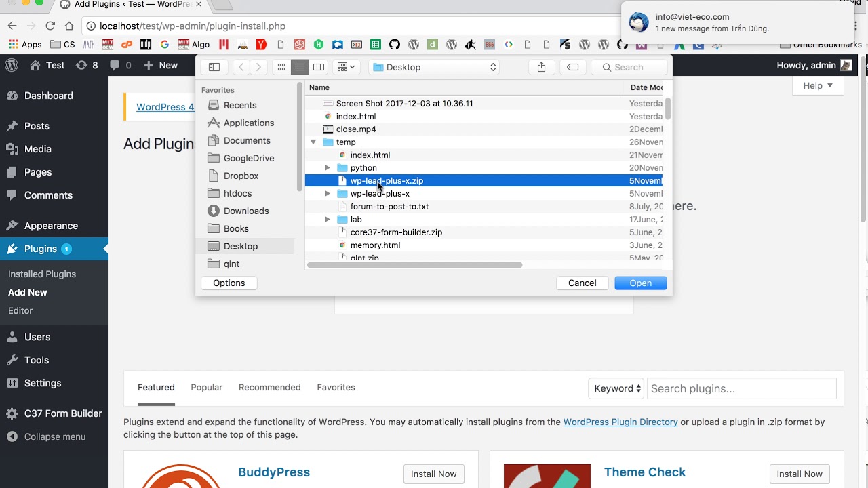Reload the page with the refresh icon

50,26
